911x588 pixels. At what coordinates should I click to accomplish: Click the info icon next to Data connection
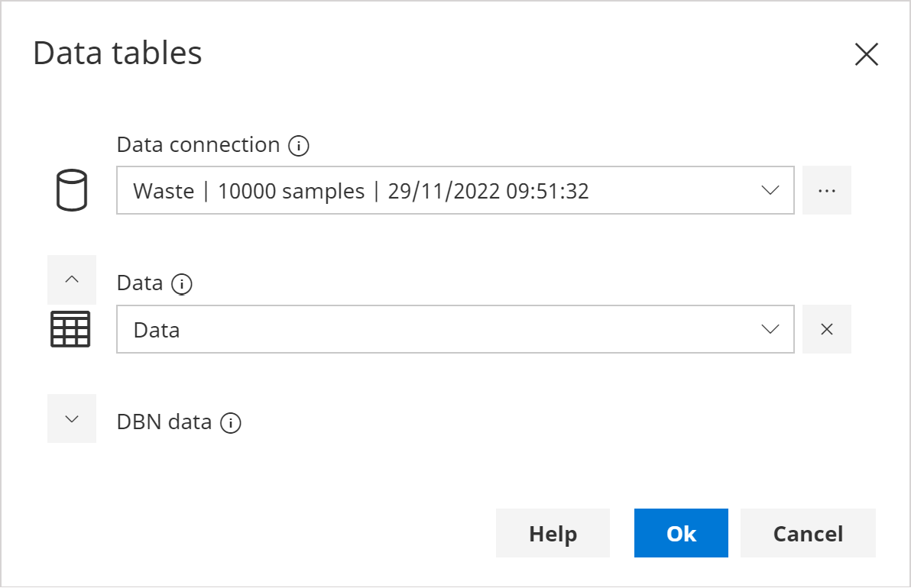tap(300, 145)
